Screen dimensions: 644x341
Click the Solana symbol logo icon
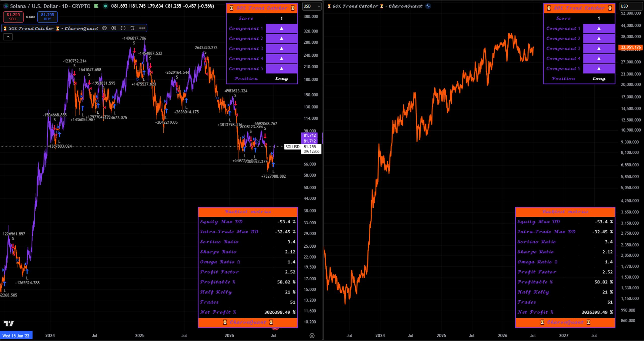[x=6, y=6]
